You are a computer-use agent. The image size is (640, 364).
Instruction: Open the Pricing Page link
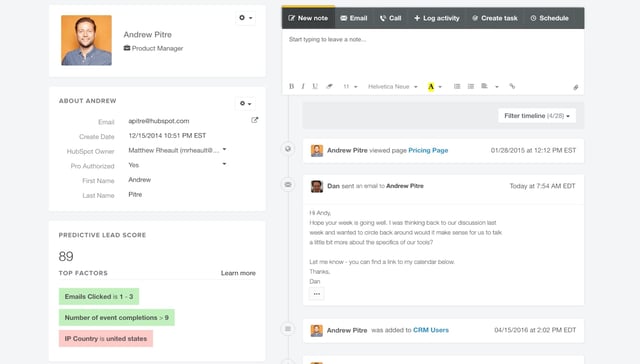point(428,150)
